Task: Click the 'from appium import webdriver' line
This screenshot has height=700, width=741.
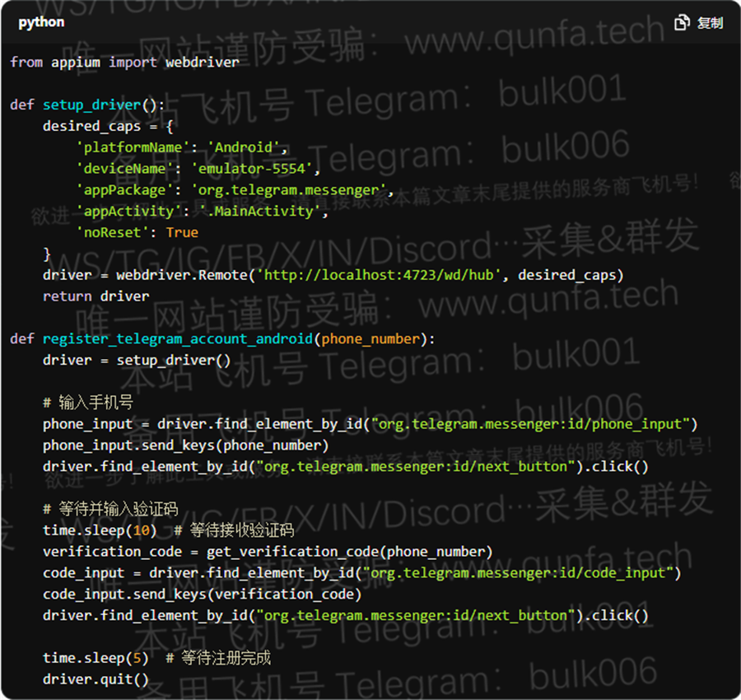Action: point(125,63)
